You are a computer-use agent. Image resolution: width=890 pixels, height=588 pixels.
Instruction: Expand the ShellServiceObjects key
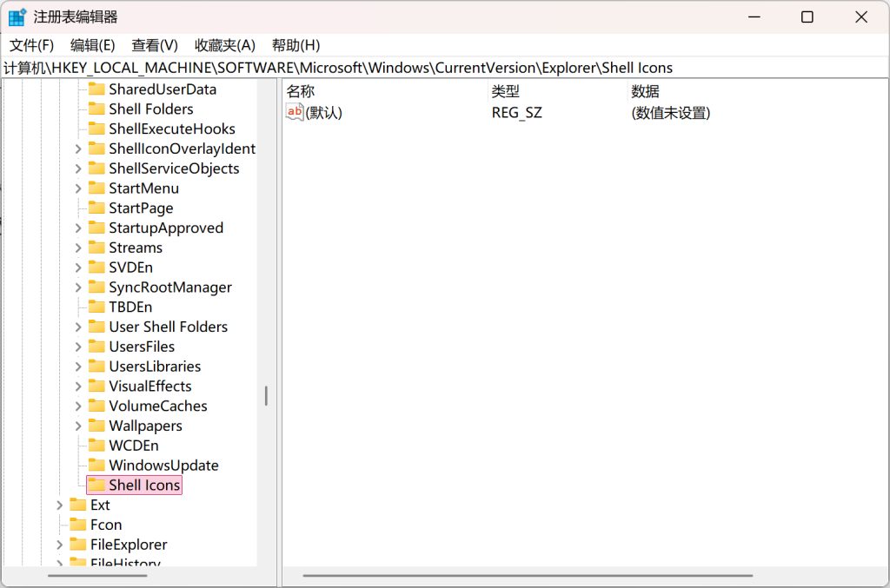78,169
